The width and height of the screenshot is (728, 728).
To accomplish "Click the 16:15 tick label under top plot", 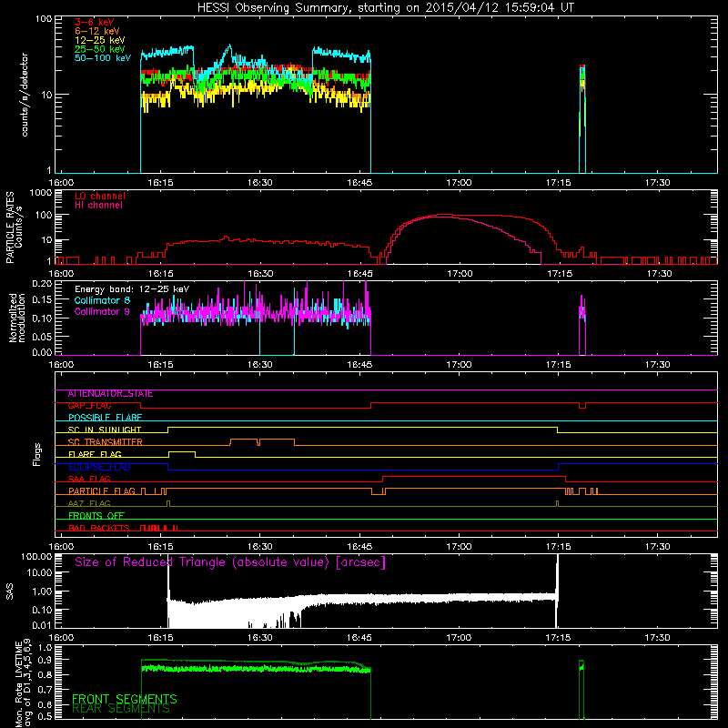I will [x=160, y=183].
